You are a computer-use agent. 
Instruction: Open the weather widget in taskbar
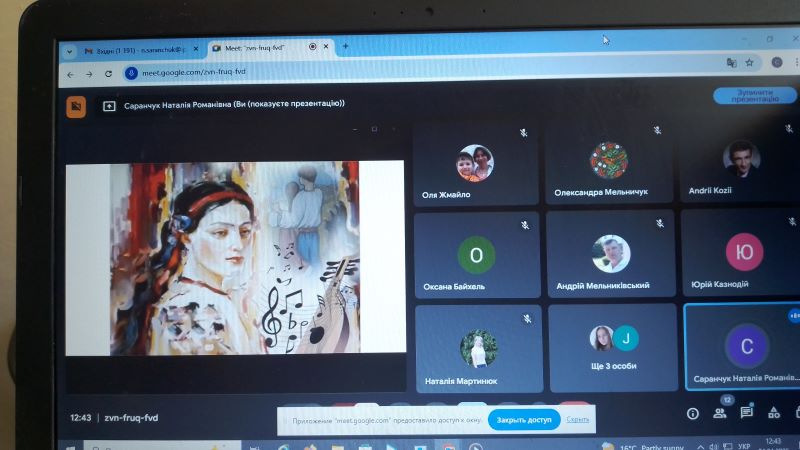point(643,446)
